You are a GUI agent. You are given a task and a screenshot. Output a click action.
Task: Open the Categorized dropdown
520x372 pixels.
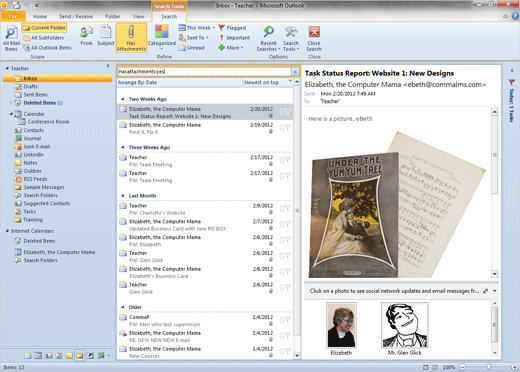[162, 38]
